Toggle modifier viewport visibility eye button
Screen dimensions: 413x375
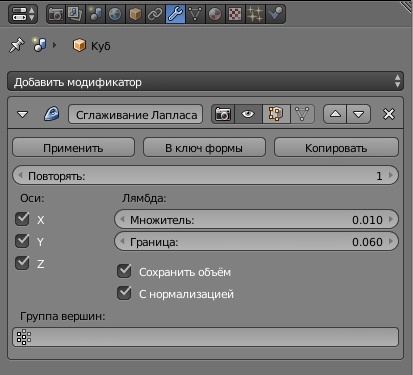[248, 114]
